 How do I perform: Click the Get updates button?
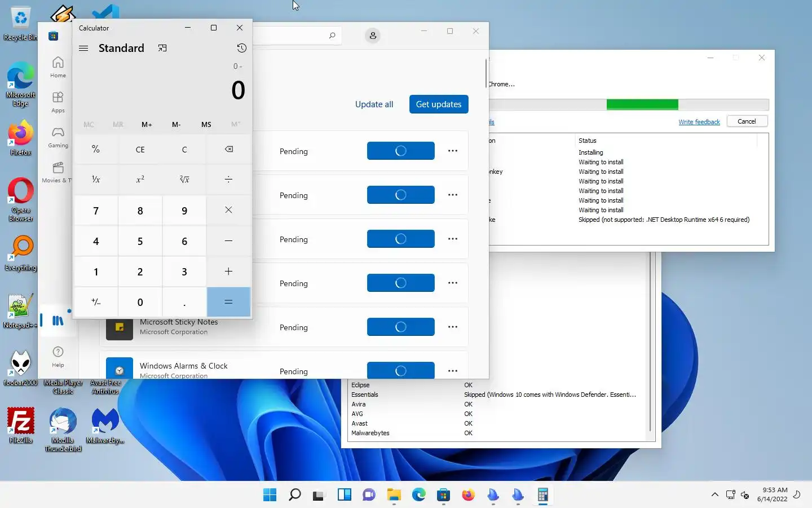[x=439, y=104]
